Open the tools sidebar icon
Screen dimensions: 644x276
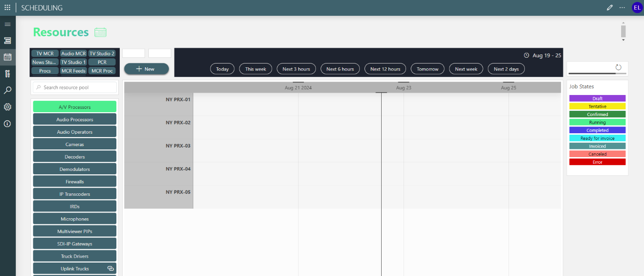(8, 74)
